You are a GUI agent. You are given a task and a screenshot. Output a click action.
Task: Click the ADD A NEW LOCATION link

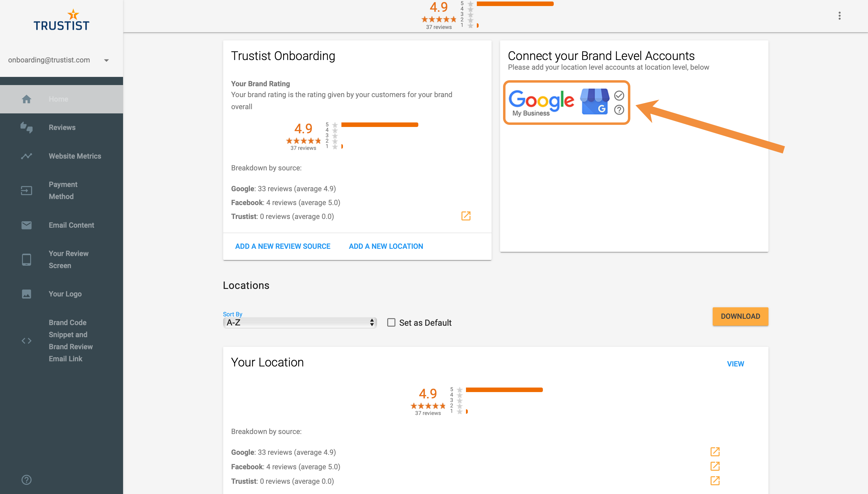pyautogui.click(x=385, y=246)
